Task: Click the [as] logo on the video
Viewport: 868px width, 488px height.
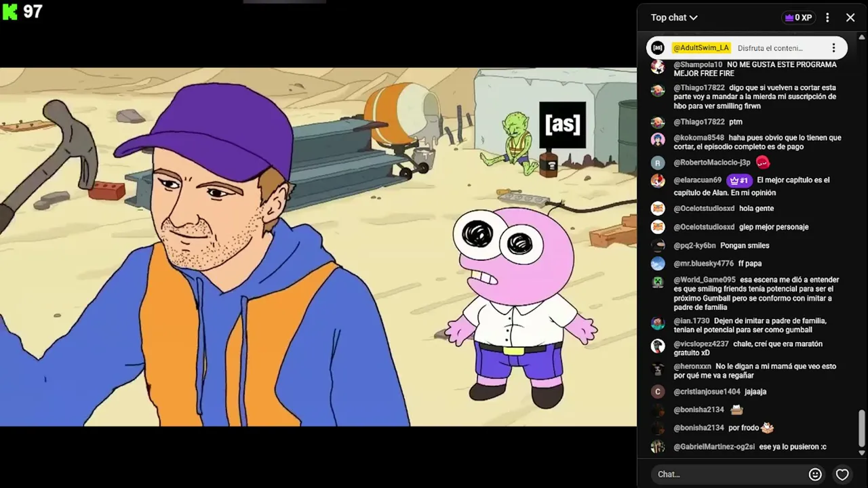Action: point(562,125)
